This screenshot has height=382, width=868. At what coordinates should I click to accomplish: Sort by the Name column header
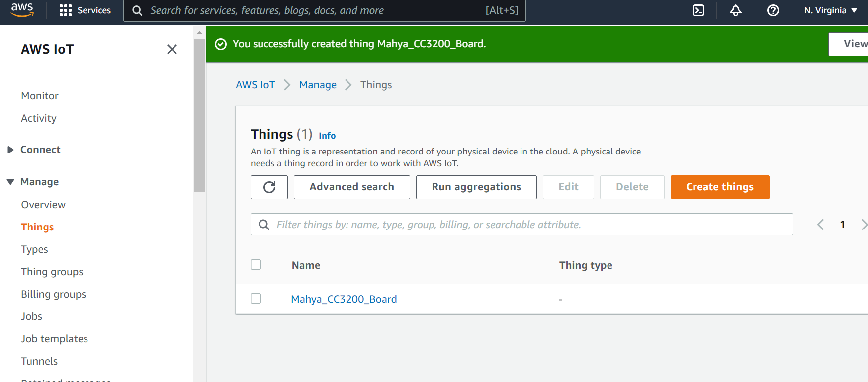[x=306, y=265]
